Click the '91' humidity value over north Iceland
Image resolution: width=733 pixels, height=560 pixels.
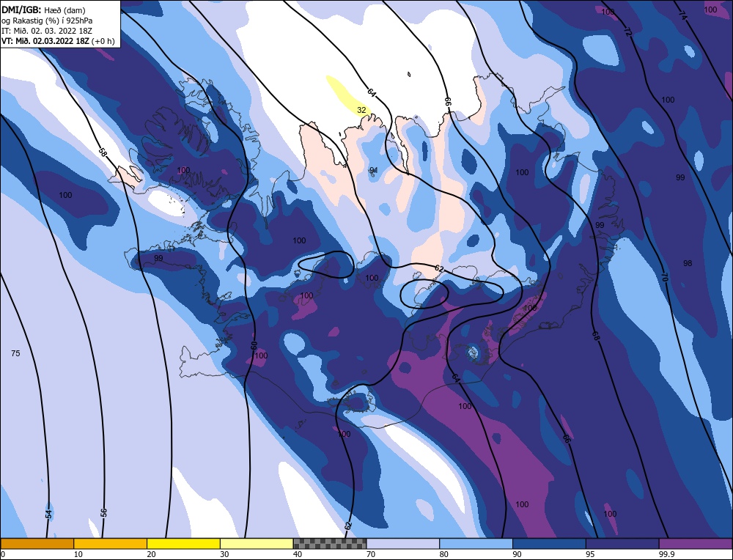374,170
